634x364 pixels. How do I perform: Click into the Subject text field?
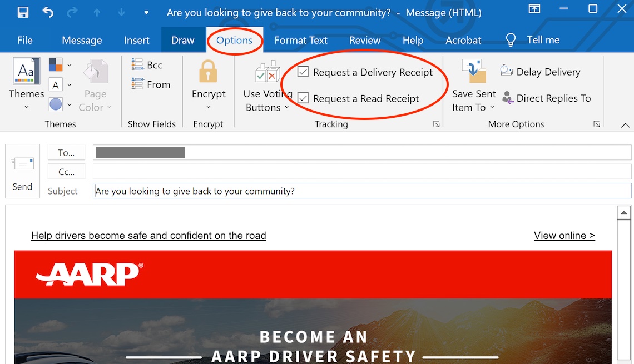click(361, 191)
